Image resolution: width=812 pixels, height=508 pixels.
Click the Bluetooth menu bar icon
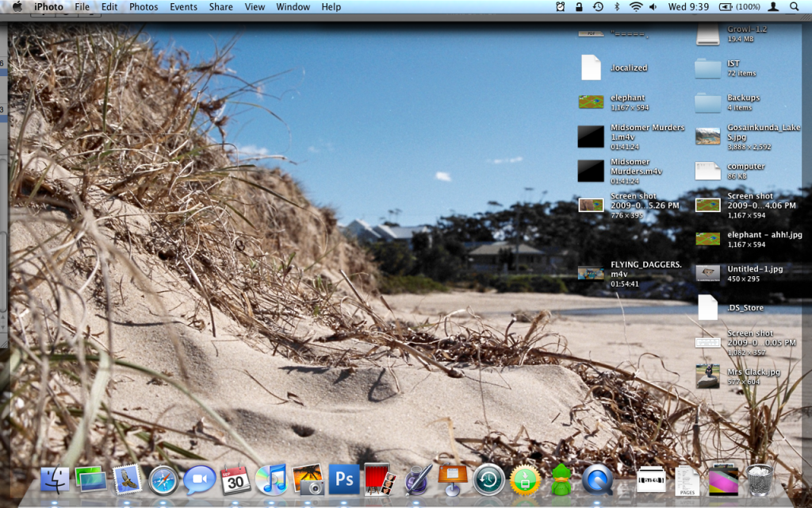point(617,6)
